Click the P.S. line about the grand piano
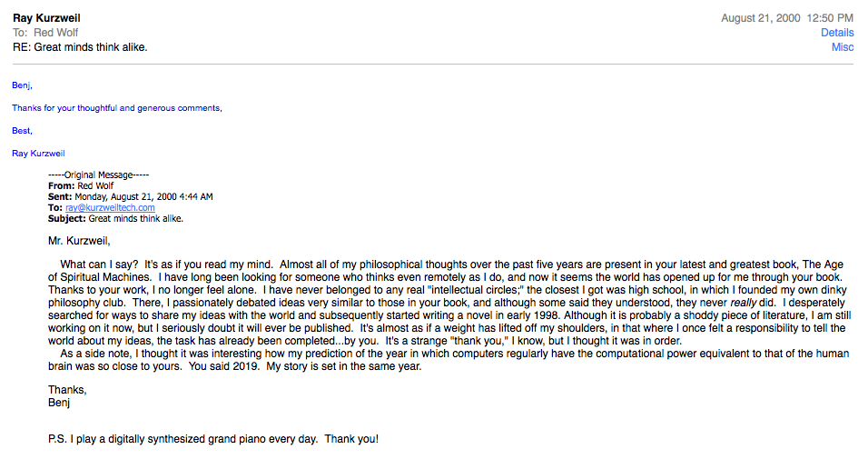868x459 pixels. (213, 439)
